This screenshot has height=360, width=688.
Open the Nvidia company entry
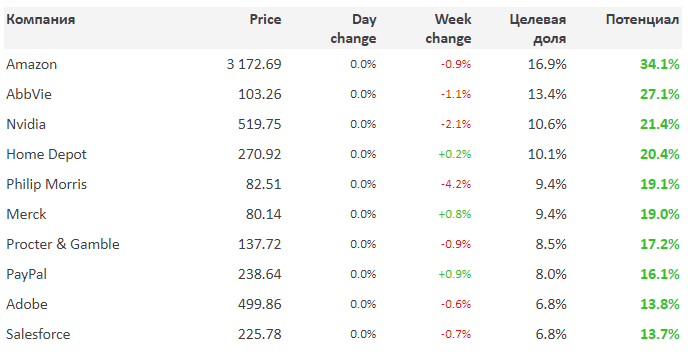point(26,124)
